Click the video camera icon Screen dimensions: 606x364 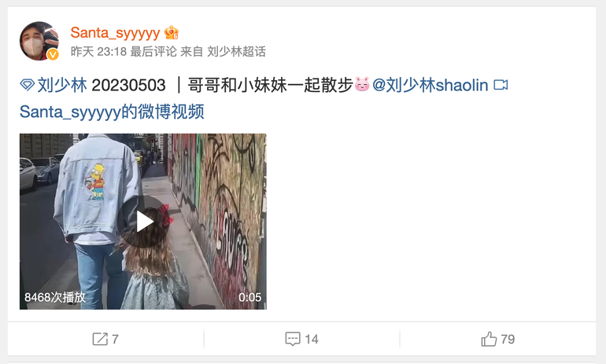(x=501, y=85)
